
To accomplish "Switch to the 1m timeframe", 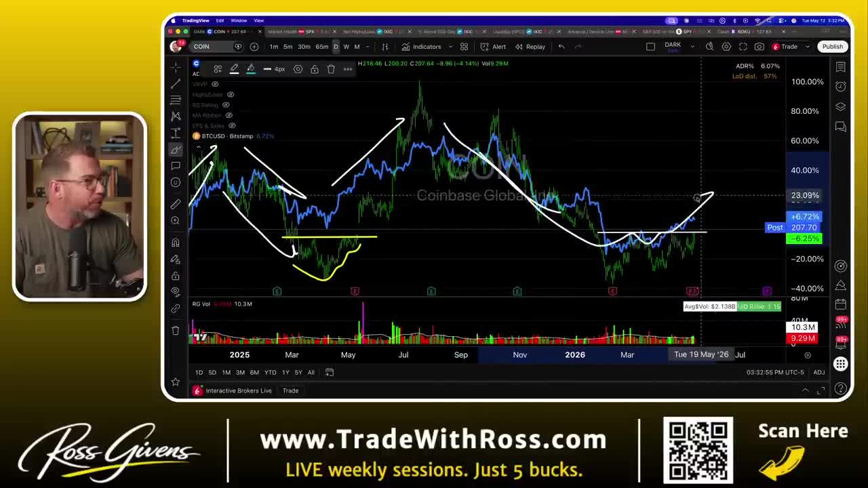I will (x=274, y=47).
